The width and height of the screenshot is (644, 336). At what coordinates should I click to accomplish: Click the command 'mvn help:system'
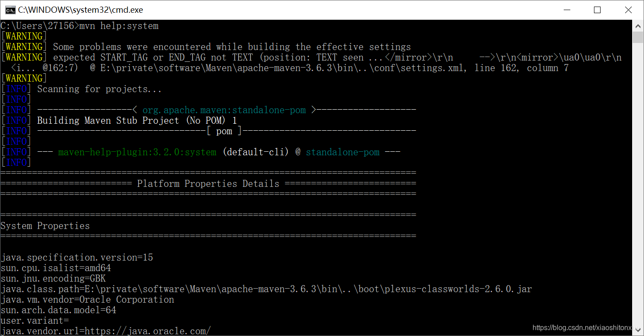(x=119, y=26)
